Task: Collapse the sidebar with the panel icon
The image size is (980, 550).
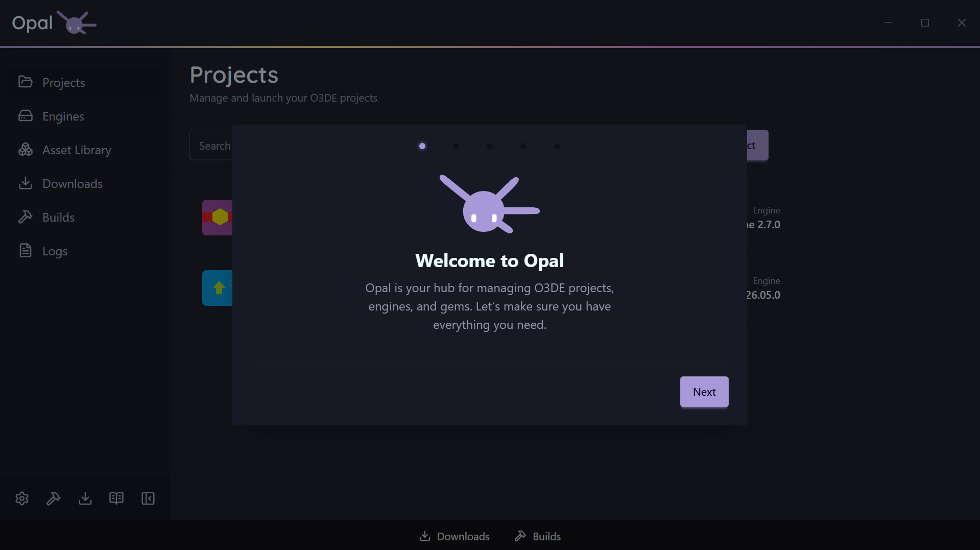Action: pyautogui.click(x=148, y=498)
